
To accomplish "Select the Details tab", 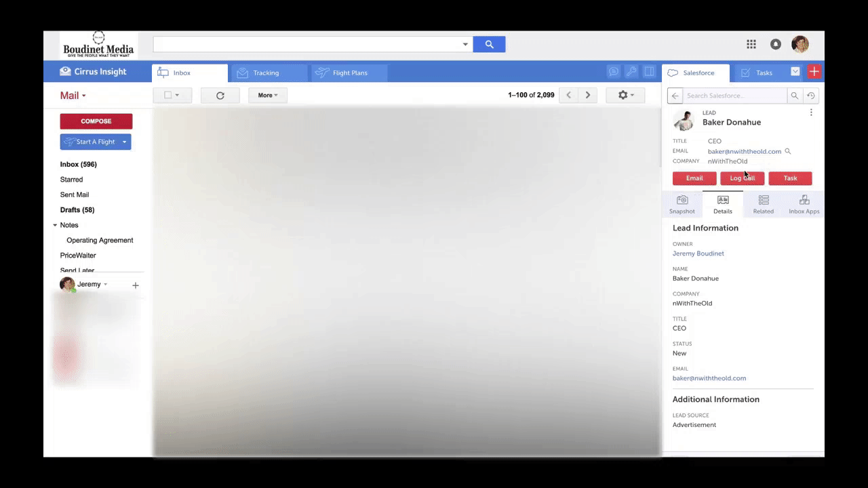I will 723,204.
